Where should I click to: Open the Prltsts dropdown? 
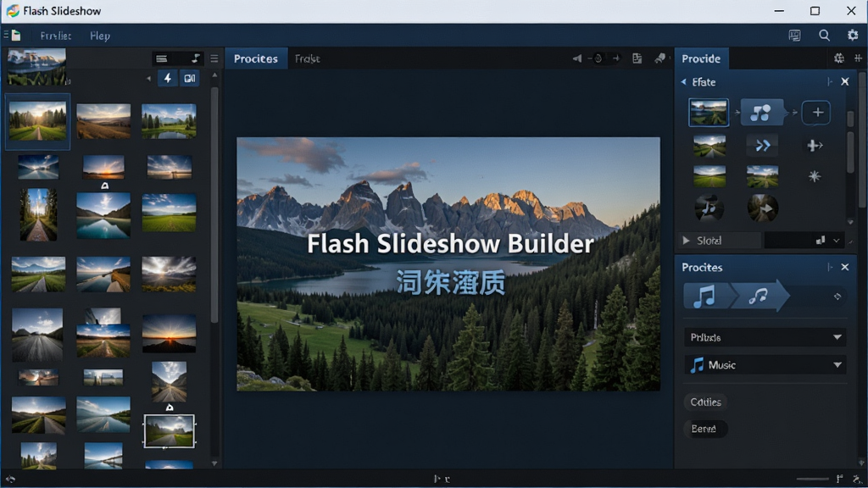[x=765, y=337]
